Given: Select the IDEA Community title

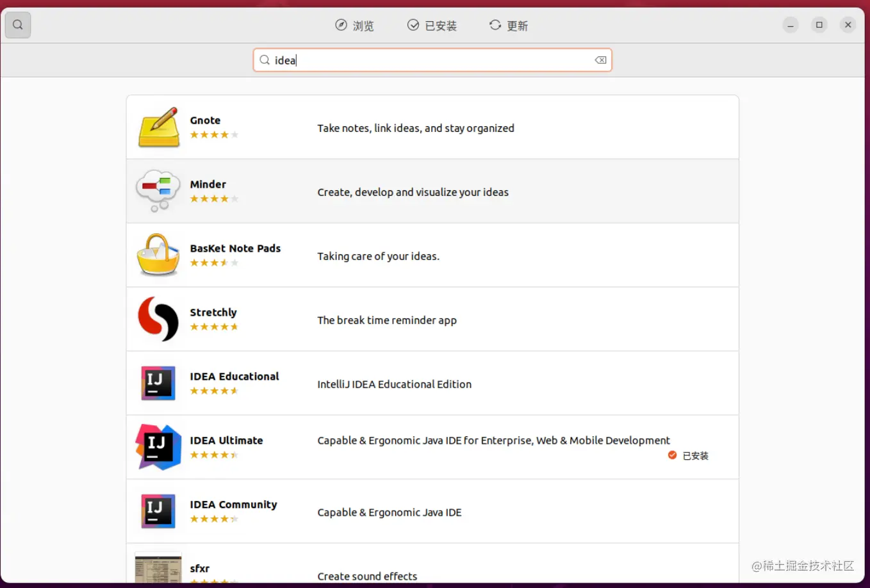Looking at the screenshot, I should click(x=233, y=505).
